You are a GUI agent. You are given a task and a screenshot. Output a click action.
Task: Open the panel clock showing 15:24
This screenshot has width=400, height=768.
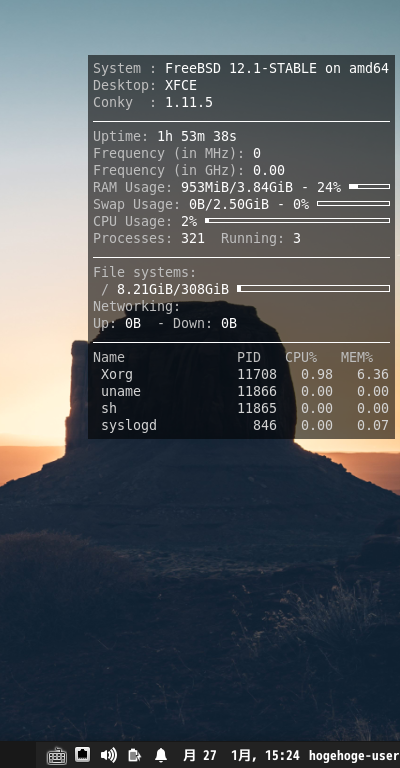click(x=241, y=755)
